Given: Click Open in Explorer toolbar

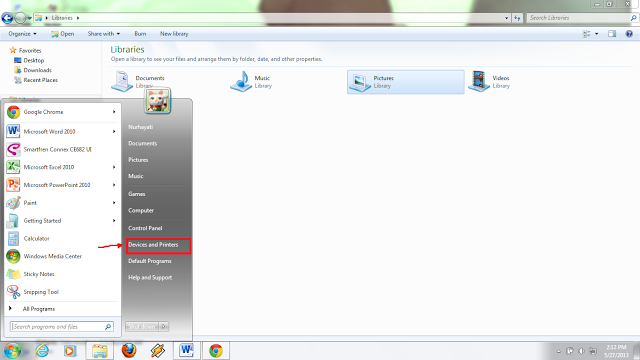Looking at the screenshot, I should coord(62,34).
